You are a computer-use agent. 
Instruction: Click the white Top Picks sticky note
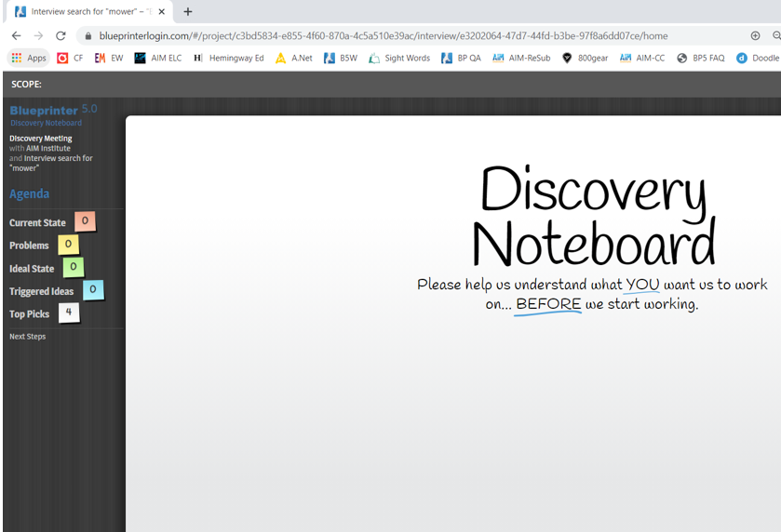coord(69,313)
